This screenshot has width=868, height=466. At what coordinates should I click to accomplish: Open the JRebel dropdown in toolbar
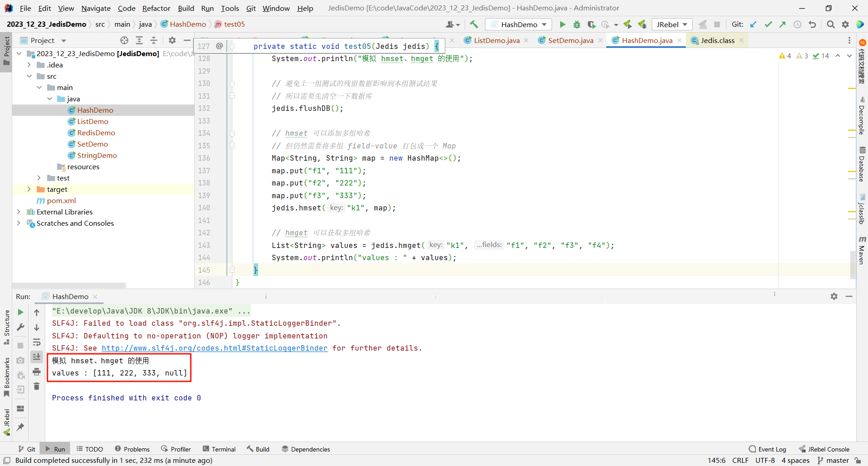tap(672, 24)
